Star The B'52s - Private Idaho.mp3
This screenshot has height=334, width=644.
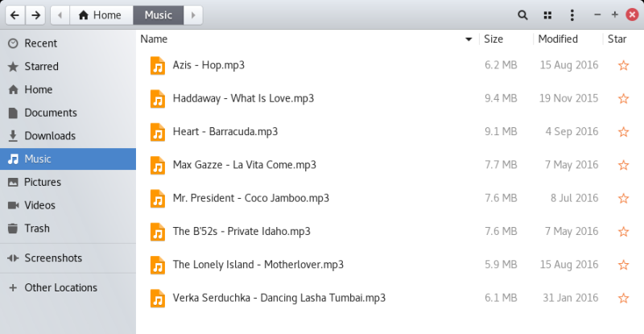tap(623, 232)
